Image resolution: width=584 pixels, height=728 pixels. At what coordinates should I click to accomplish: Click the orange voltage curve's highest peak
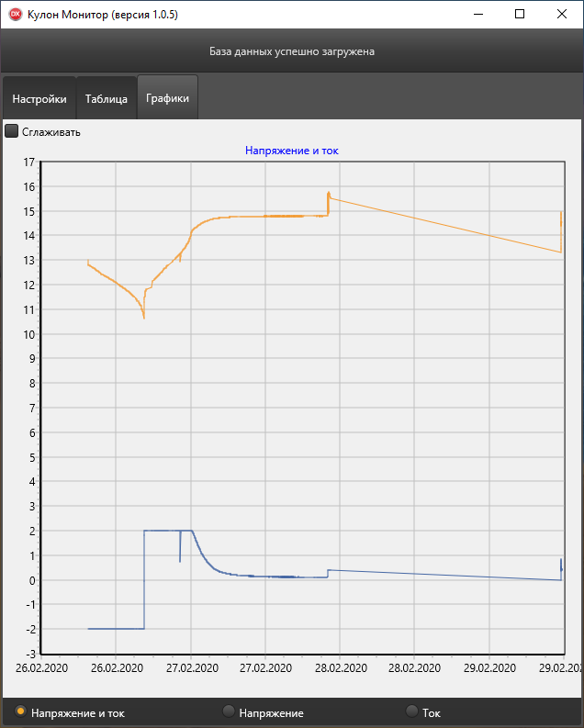pyautogui.click(x=328, y=194)
